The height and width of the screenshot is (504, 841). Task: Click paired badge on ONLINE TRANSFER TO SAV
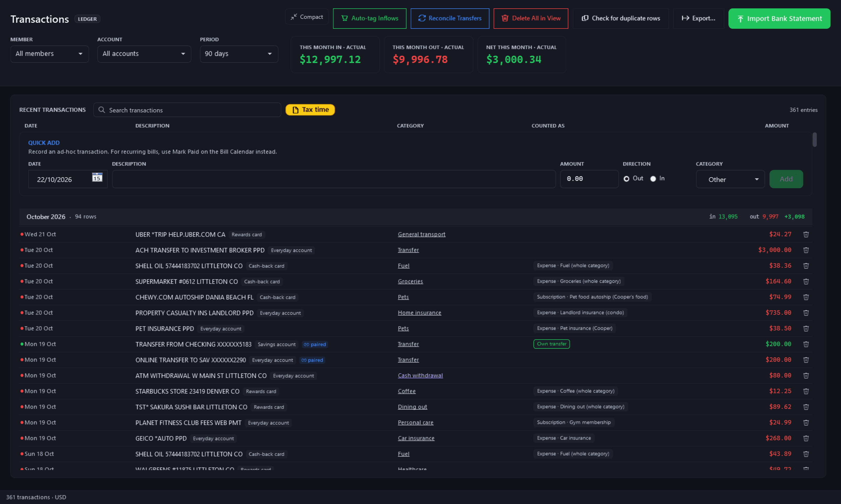coord(312,360)
